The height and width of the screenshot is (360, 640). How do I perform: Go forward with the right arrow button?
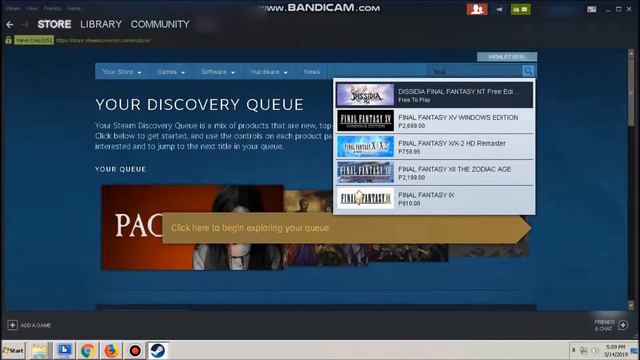[x=25, y=24]
